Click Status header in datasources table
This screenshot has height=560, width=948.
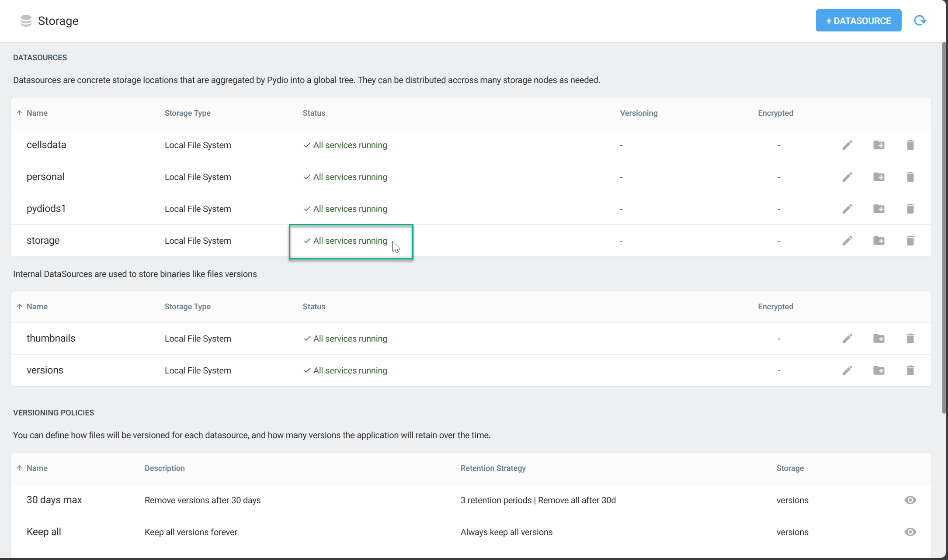314,113
